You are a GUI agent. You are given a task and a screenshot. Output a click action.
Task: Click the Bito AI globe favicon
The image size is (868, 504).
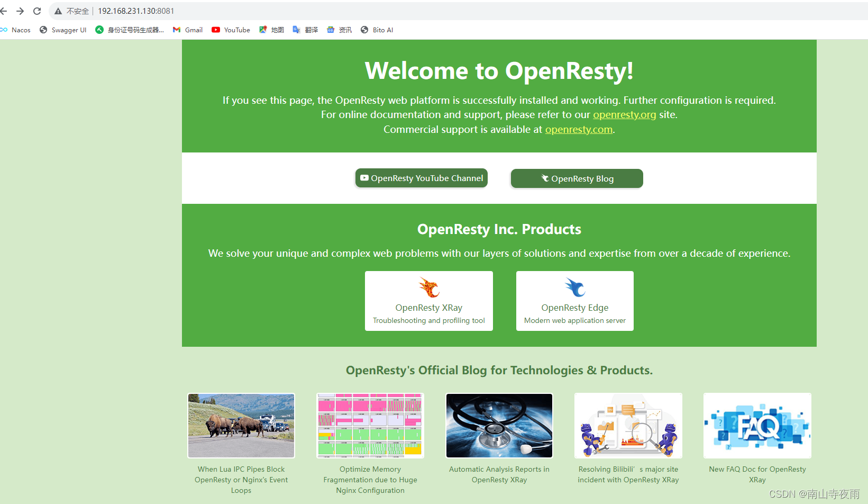[364, 30]
